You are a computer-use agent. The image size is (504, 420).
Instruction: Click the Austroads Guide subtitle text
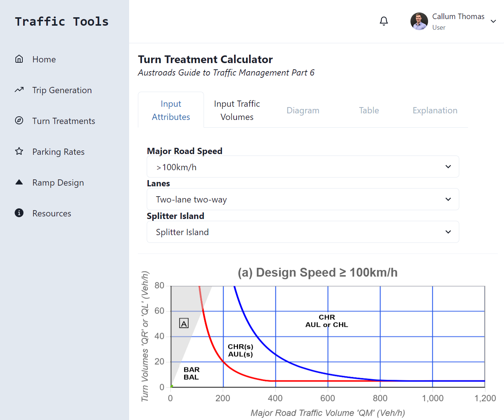(x=226, y=73)
